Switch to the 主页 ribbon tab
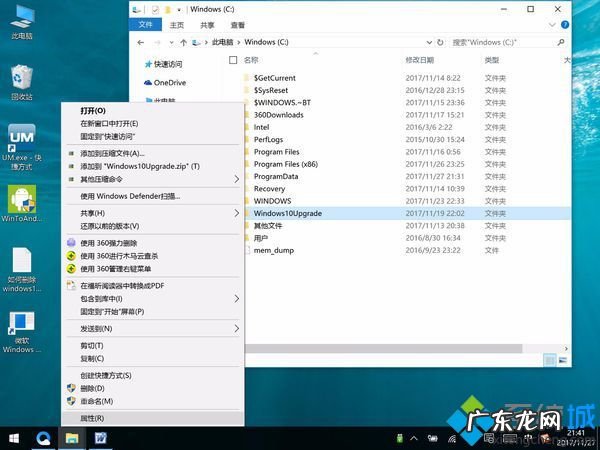The height and width of the screenshot is (450, 600). pos(177,25)
